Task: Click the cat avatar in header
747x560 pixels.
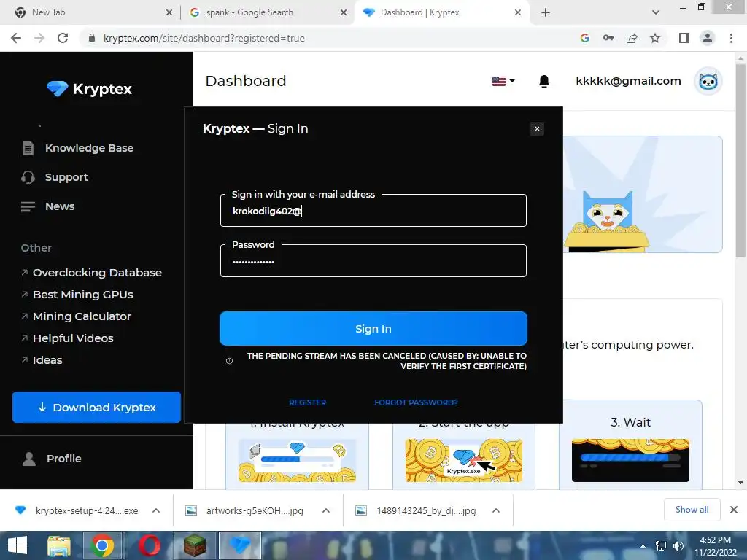Action: pyautogui.click(x=708, y=82)
